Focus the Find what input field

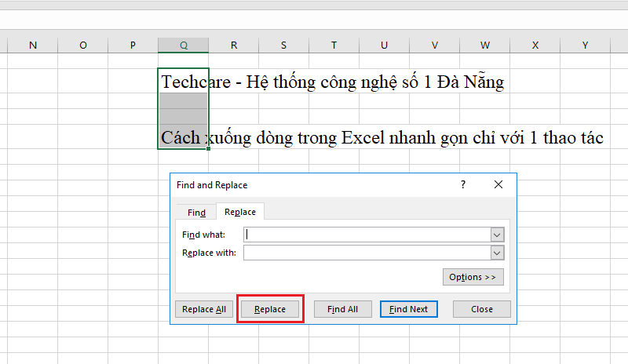(x=367, y=235)
